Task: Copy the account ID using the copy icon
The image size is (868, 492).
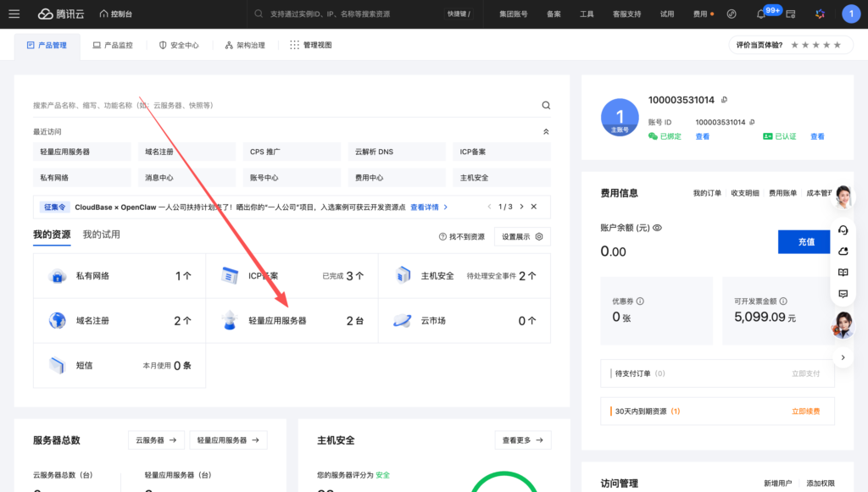Action: pyautogui.click(x=752, y=122)
